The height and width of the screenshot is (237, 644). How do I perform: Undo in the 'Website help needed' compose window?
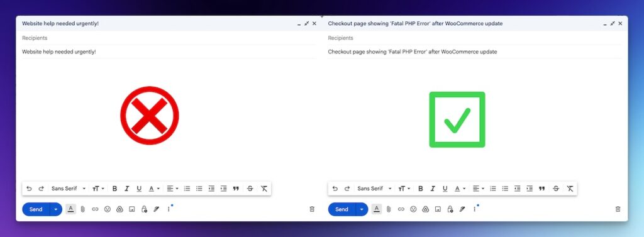click(29, 189)
